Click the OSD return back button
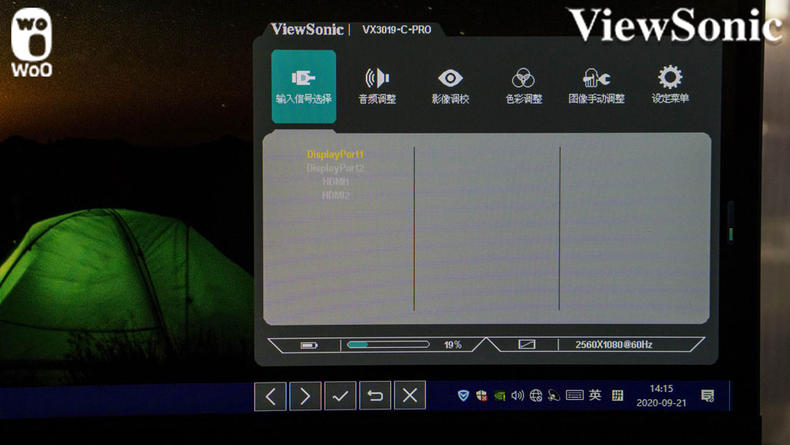Image resolution: width=790 pixels, height=445 pixels. (x=375, y=396)
